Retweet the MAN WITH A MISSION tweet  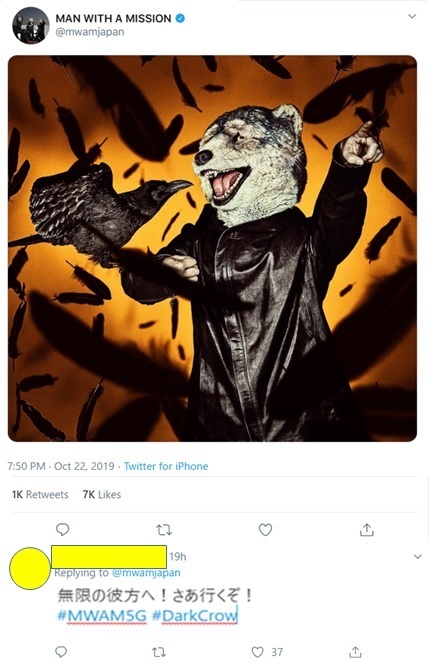(x=164, y=529)
